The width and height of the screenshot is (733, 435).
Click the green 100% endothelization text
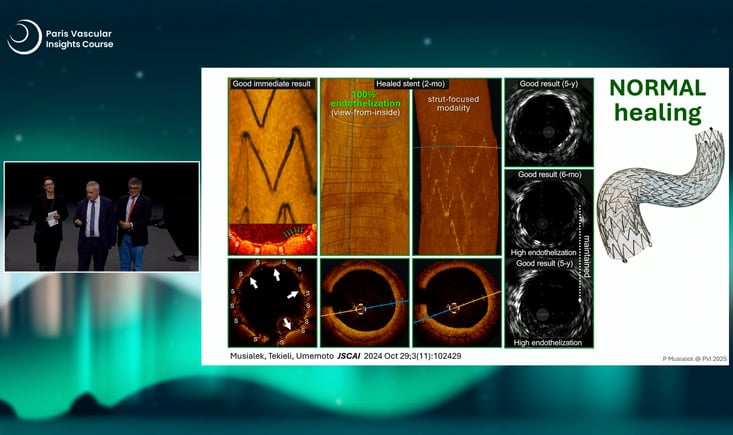pyautogui.click(x=364, y=102)
